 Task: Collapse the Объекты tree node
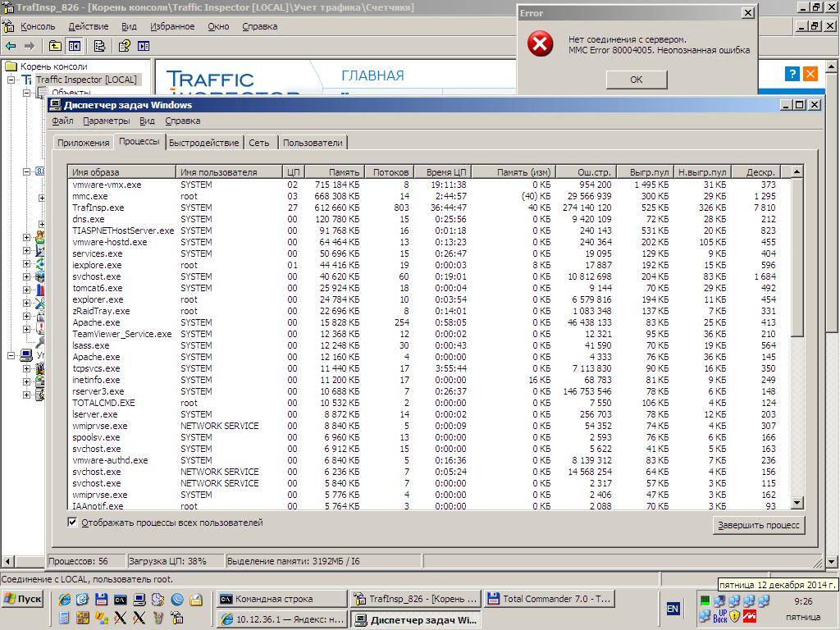(26, 93)
